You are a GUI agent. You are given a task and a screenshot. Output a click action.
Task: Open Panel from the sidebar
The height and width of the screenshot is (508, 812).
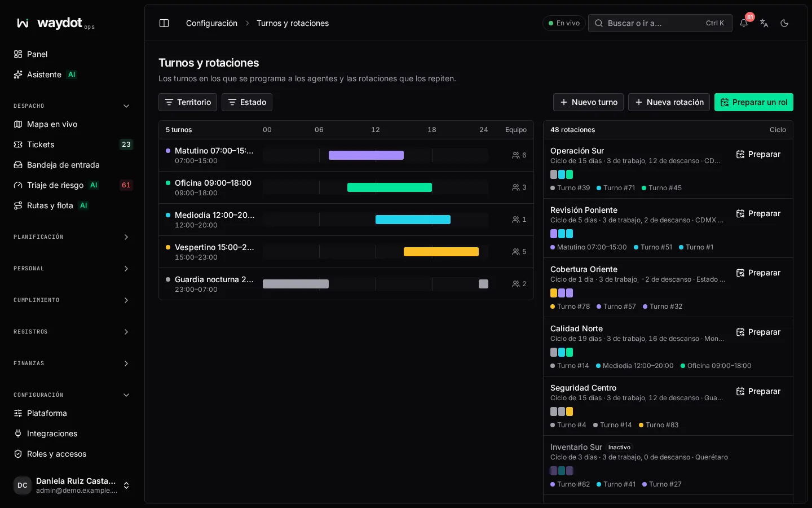(x=72, y=54)
